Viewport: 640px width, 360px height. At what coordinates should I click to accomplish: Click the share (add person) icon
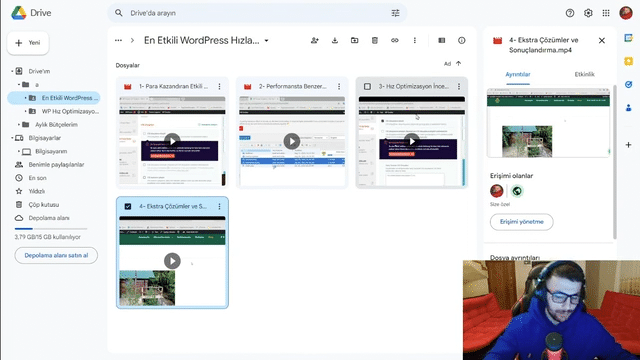click(314, 40)
